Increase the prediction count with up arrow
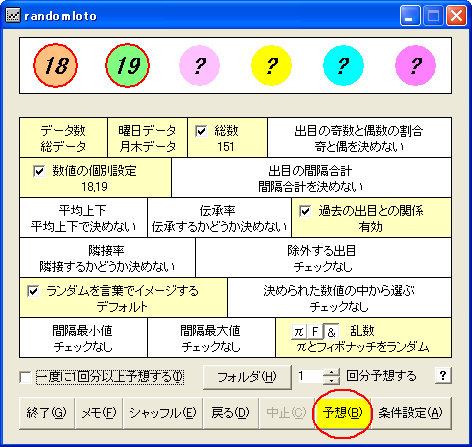The height and width of the screenshot is (447, 472). click(x=332, y=372)
